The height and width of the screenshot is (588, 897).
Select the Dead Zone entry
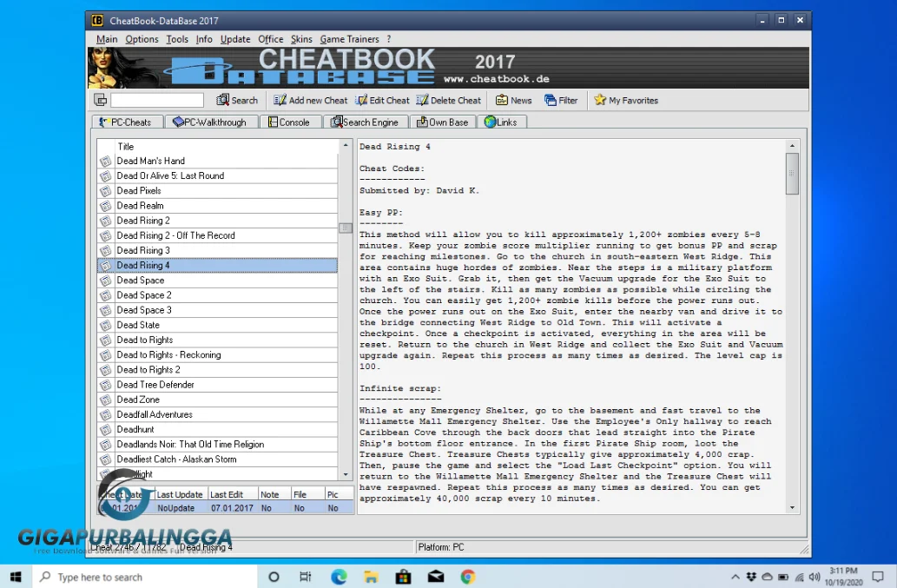click(217, 400)
